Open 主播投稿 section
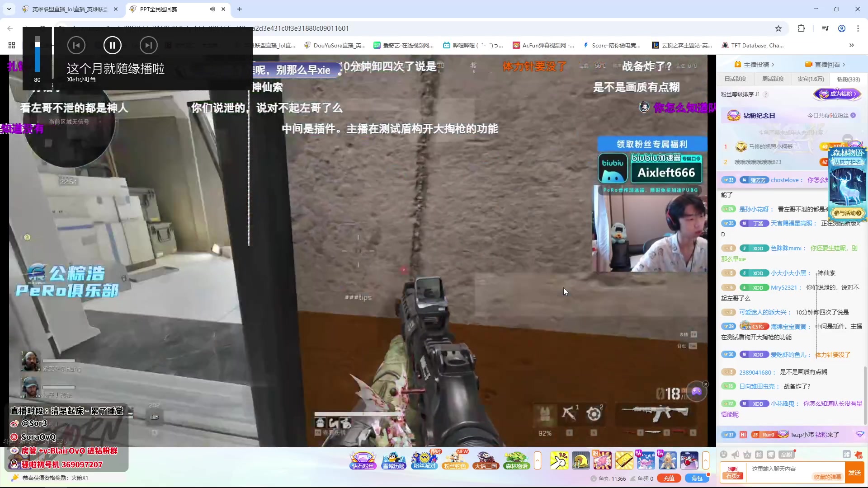This screenshot has width=868, height=488. pyautogui.click(x=754, y=65)
